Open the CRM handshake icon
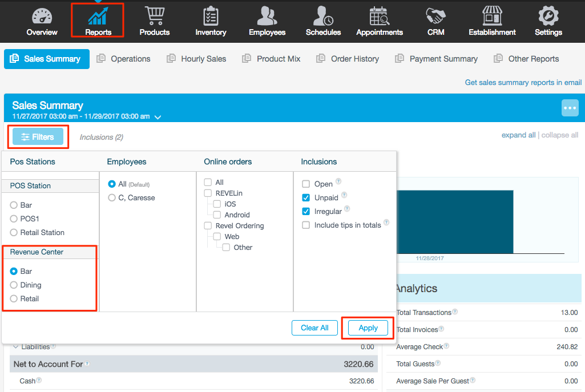Screen dimensions: 585x392 pos(435,17)
